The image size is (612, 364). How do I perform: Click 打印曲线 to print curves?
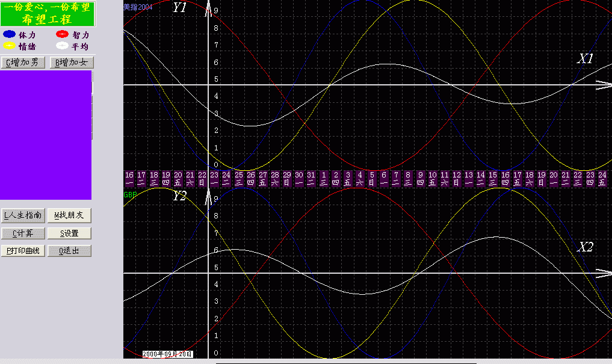22,251
